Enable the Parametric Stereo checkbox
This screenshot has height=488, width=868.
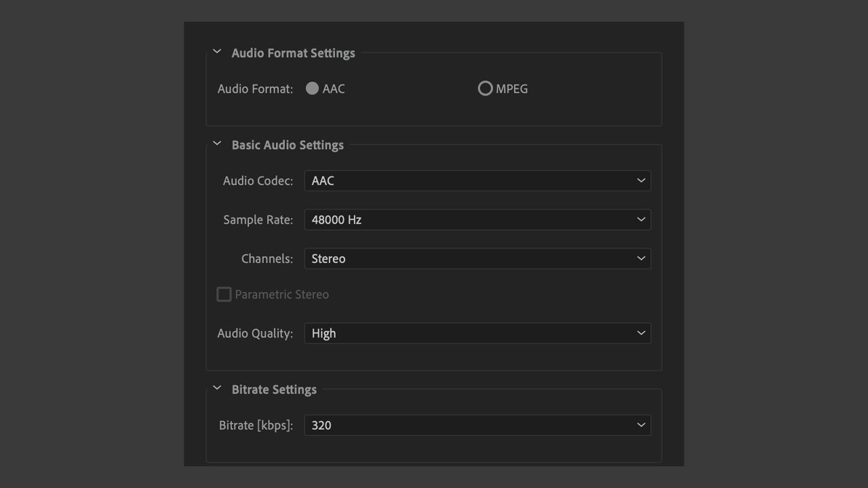point(224,294)
